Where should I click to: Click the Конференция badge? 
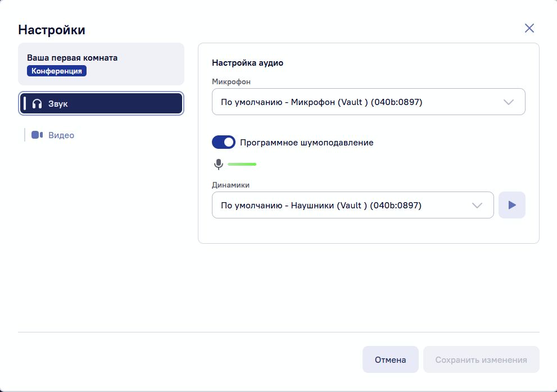click(57, 71)
